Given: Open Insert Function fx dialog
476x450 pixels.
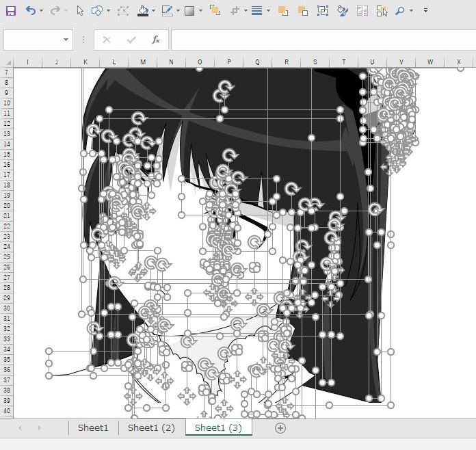Looking at the screenshot, I should click(156, 40).
